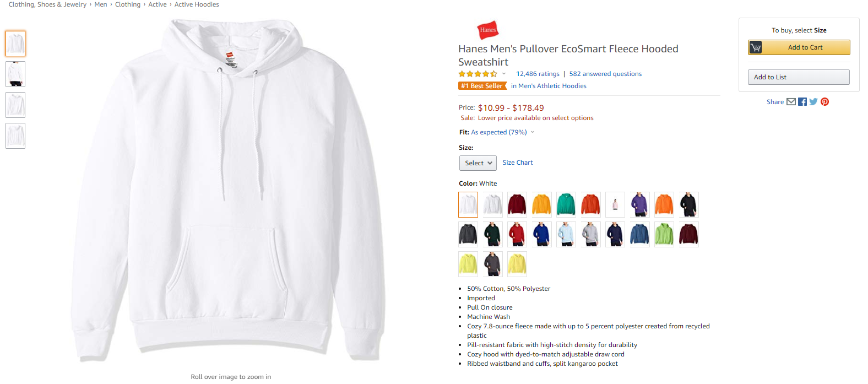868x384 pixels.
Task: Open the Size select dropdown
Action: [x=478, y=163]
